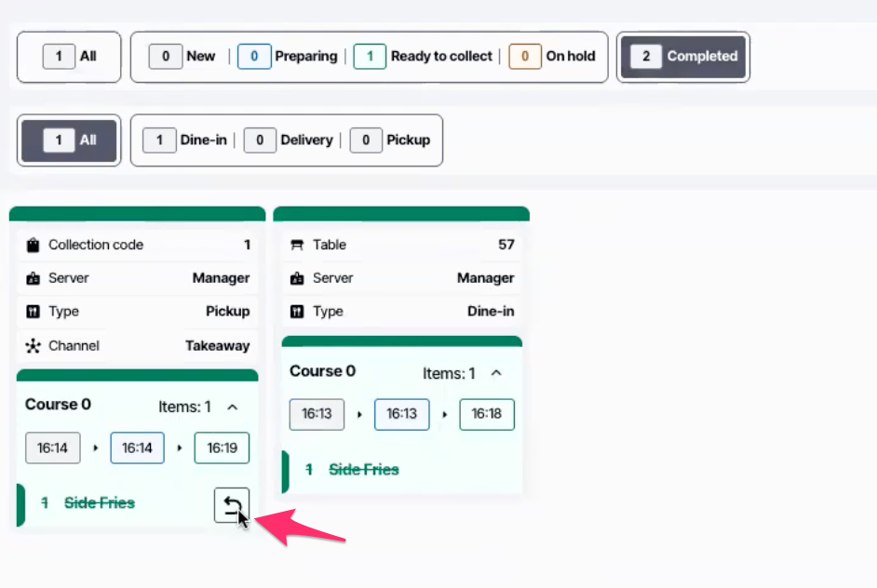Click the Type icon on the pickup order

pyautogui.click(x=34, y=312)
